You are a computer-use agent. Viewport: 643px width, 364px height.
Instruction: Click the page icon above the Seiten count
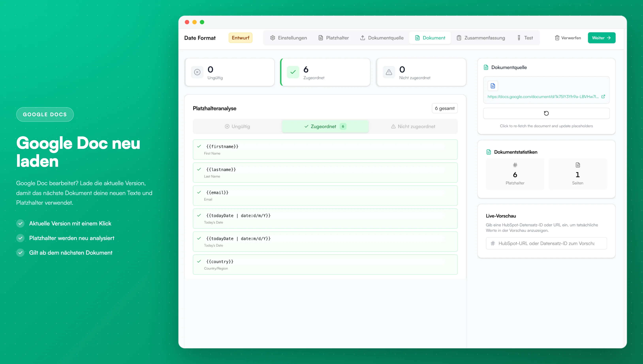tap(578, 165)
